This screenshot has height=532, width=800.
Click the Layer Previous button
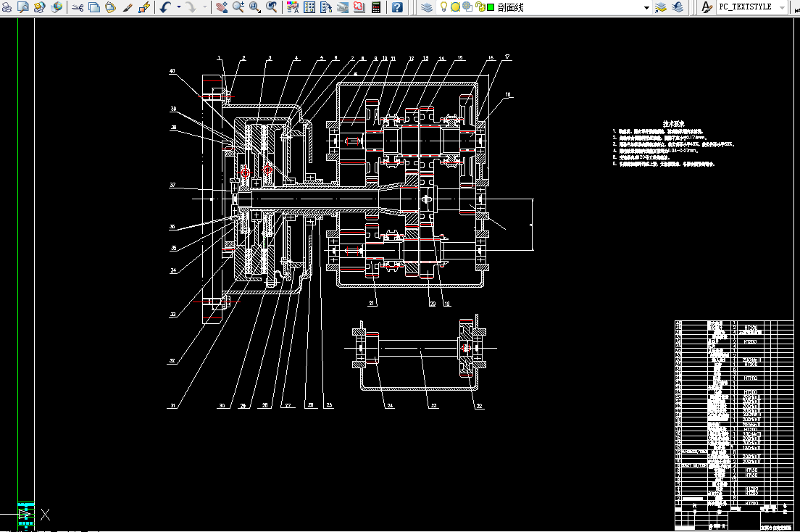pyautogui.click(x=678, y=7)
